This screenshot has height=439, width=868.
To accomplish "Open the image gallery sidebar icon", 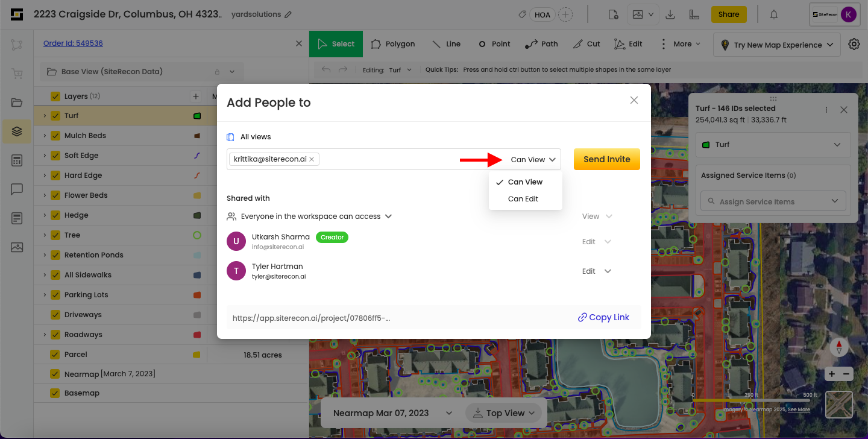I will click(17, 247).
